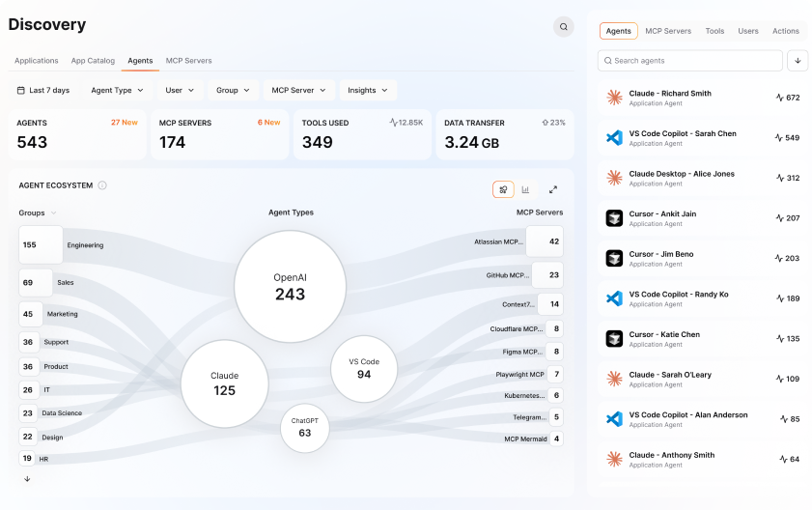This screenshot has width=812, height=510.
Task: Click the search magnifier icon near the Discovery title
Action: (564, 26)
